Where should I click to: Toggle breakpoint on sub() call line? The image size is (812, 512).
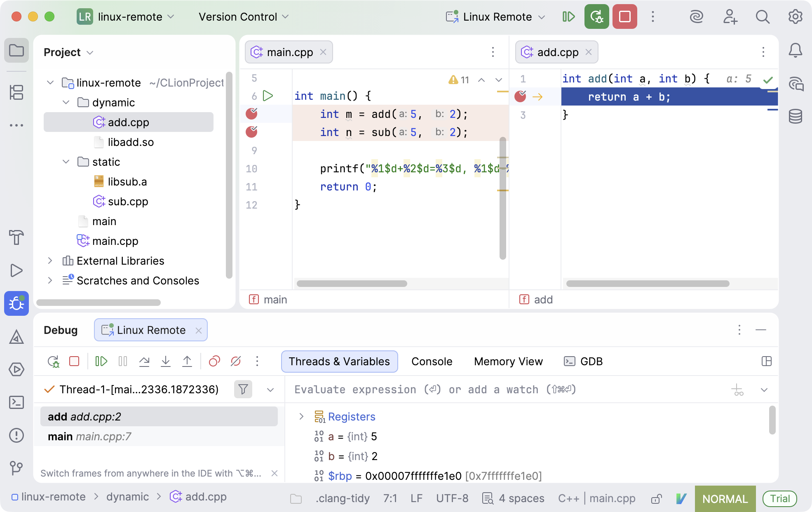[251, 132]
